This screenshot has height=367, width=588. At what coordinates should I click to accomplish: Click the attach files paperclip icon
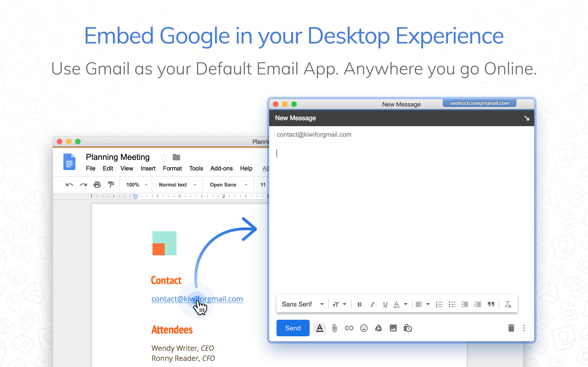point(334,328)
